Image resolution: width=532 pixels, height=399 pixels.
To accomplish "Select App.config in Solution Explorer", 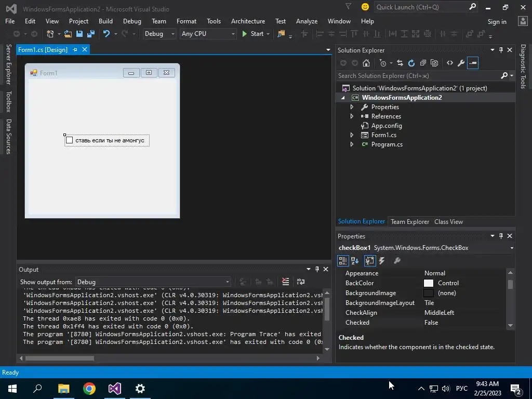I will coord(387,126).
